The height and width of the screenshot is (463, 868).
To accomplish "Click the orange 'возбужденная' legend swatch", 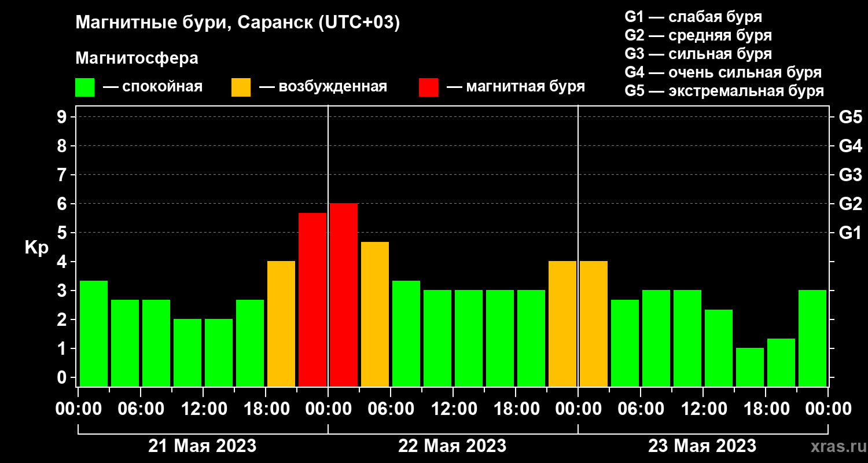I will tap(241, 87).
